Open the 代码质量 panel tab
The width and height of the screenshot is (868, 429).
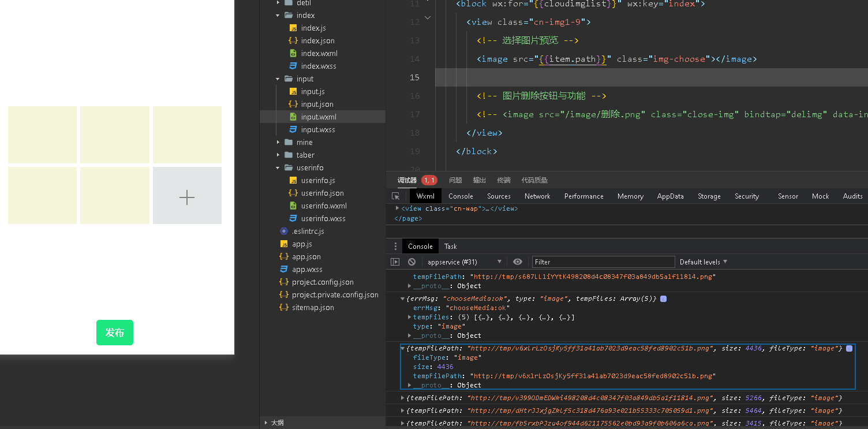[534, 181]
